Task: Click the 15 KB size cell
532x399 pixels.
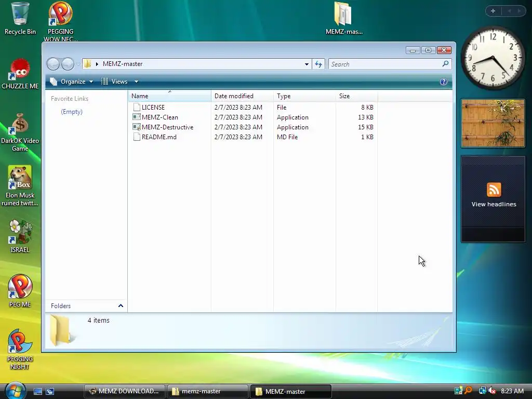Action: click(365, 127)
